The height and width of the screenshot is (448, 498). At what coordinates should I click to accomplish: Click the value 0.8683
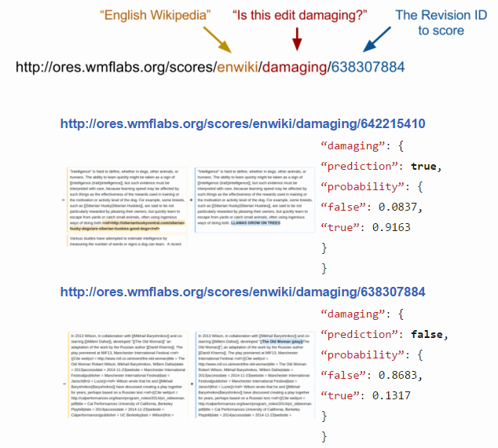[400, 375]
